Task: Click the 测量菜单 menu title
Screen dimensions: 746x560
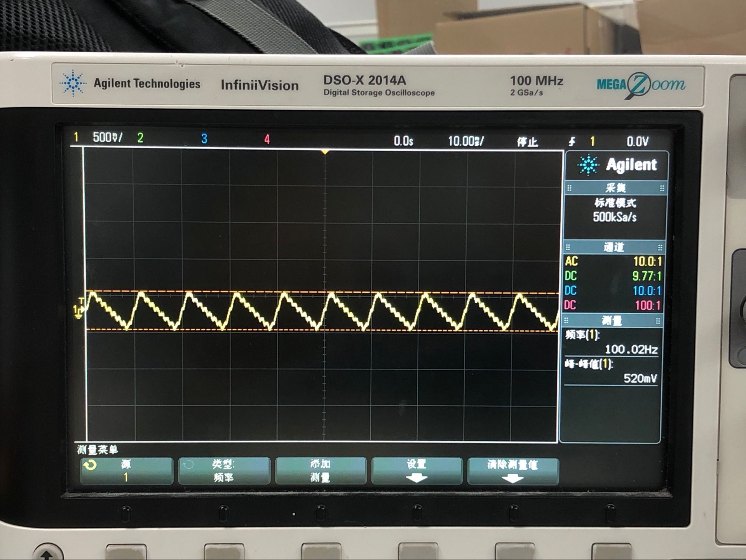Action: (97, 450)
